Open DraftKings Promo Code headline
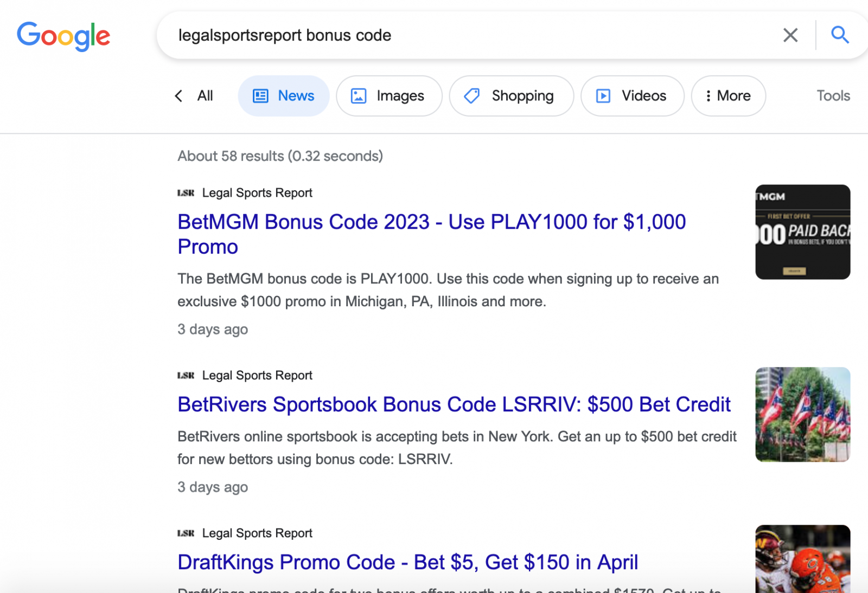 407,562
